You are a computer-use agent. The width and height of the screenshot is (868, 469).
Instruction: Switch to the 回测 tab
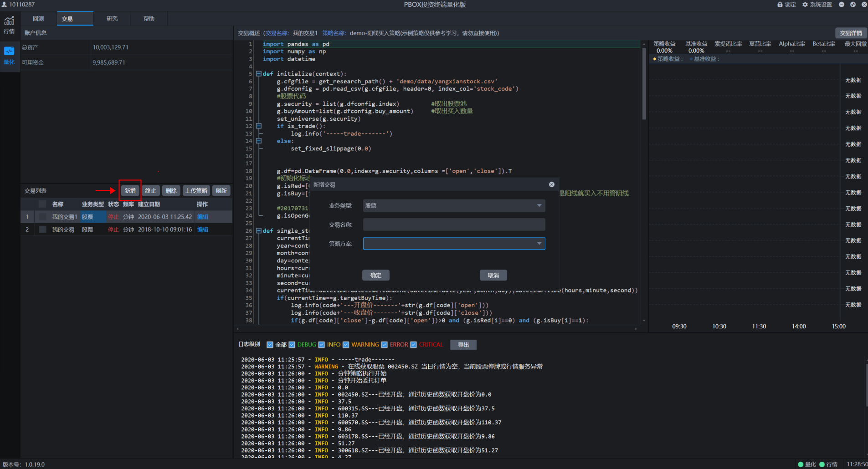coord(38,19)
